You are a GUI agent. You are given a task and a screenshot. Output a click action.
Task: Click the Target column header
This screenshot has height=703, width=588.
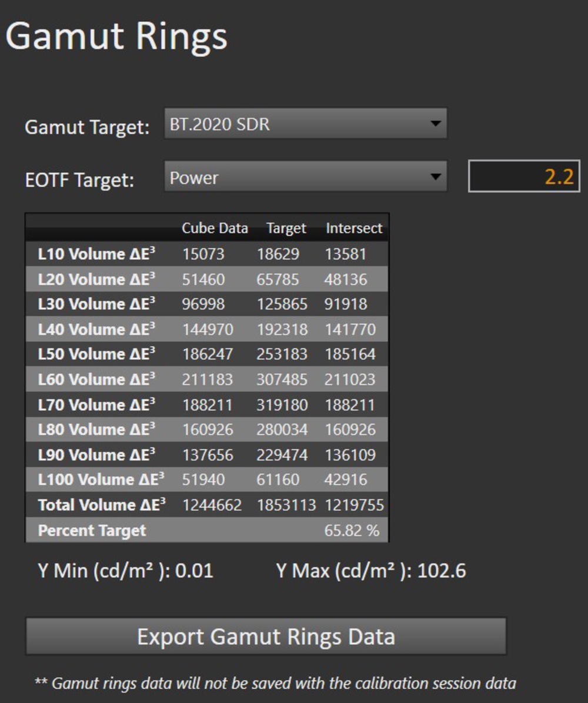coord(286,228)
